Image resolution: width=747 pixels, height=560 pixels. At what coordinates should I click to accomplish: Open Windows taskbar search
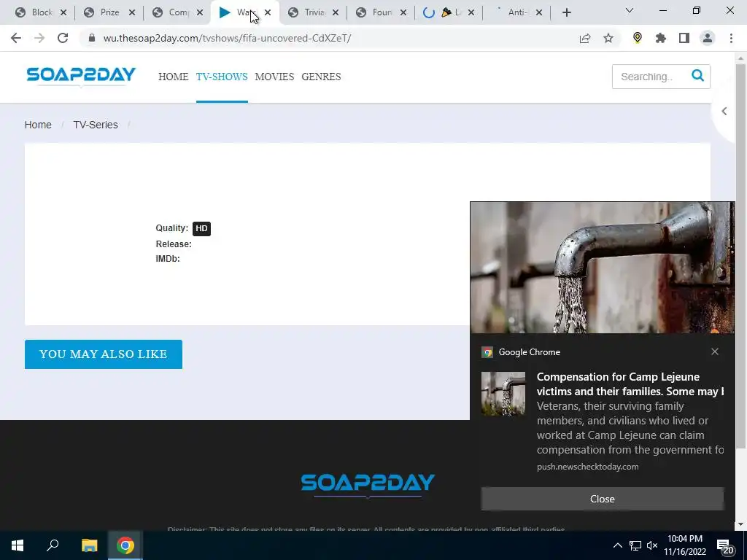(53, 545)
